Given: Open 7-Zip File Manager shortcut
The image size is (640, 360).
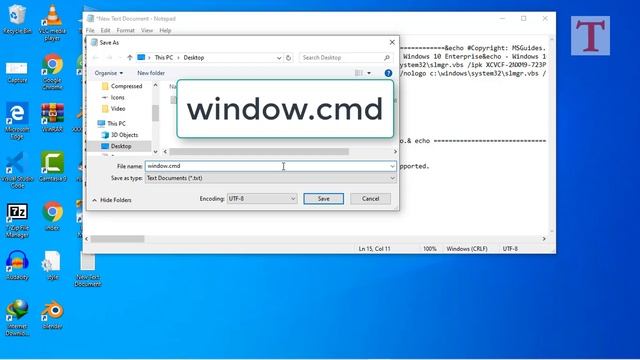Looking at the screenshot, I should click(17, 220).
